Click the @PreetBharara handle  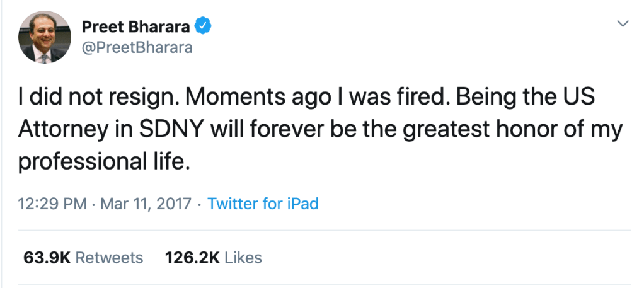click(x=137, y=47)
